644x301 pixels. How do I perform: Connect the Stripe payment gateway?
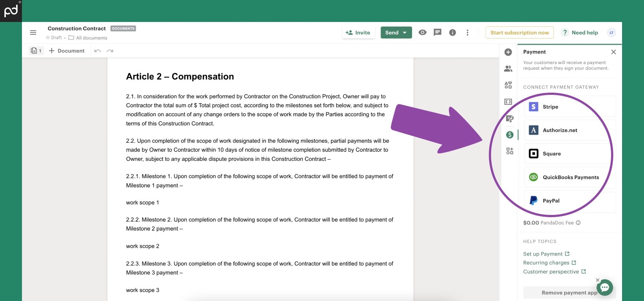coord(570,107)
